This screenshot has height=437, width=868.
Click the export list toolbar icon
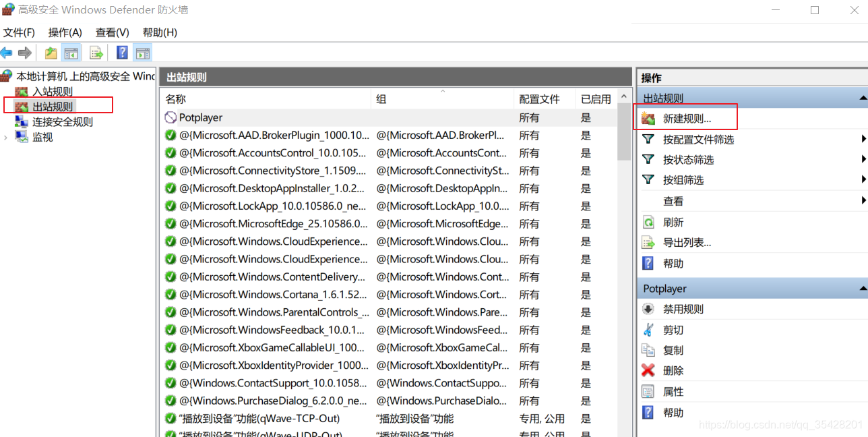click(x=96, y=53)
